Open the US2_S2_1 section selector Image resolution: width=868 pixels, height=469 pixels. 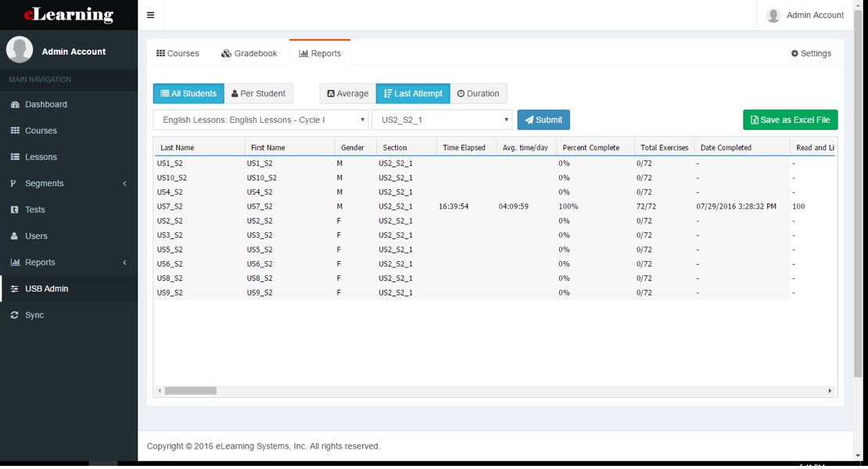(442, 120)
